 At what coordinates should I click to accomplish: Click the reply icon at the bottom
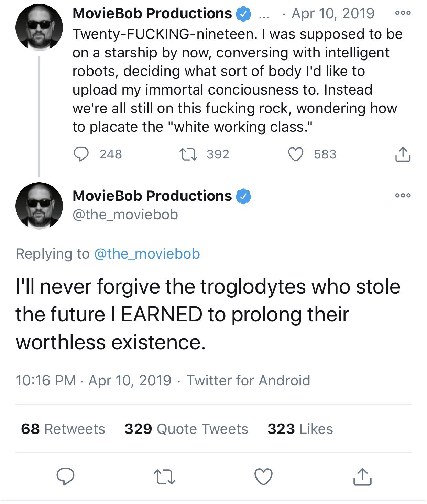65,476
